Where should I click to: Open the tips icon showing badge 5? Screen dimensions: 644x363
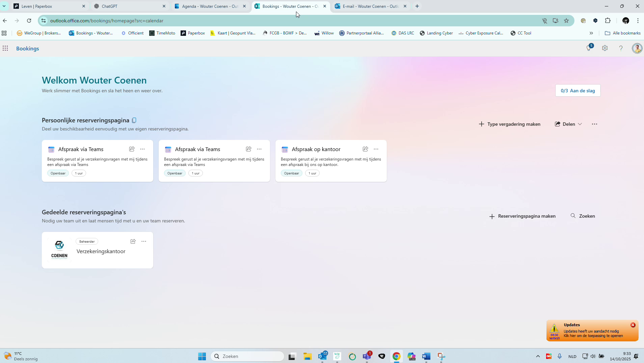click(589, 48)
